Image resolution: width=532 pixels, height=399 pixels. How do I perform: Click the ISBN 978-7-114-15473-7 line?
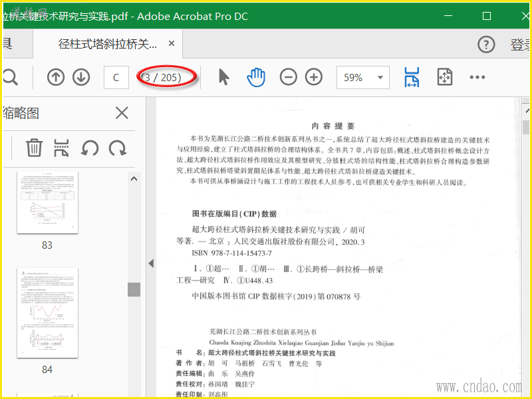coord(231,253)
